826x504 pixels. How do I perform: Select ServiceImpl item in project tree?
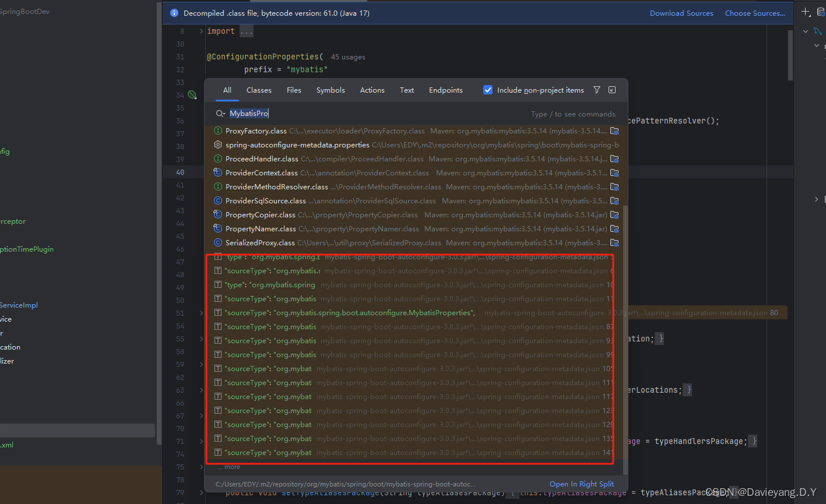tap(19, 305)
